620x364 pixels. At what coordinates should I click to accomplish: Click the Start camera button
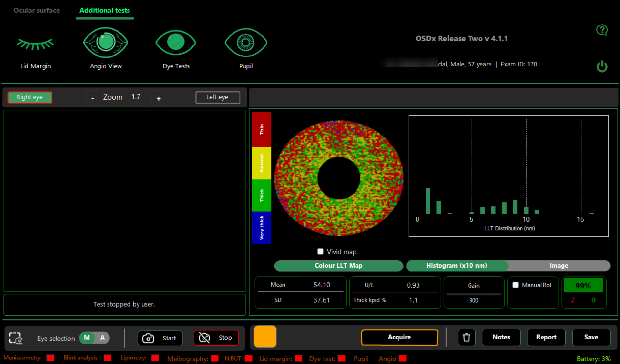[160, 338]
